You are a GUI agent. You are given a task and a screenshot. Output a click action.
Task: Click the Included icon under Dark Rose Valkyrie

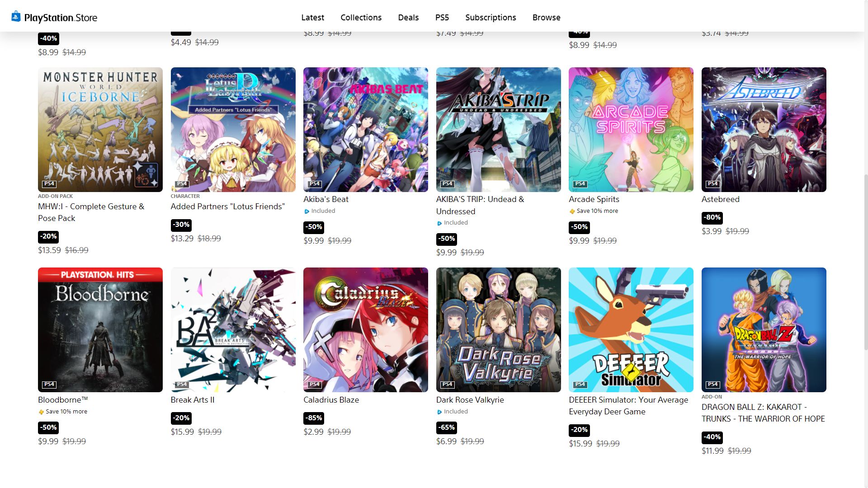(x=439, y=412)
